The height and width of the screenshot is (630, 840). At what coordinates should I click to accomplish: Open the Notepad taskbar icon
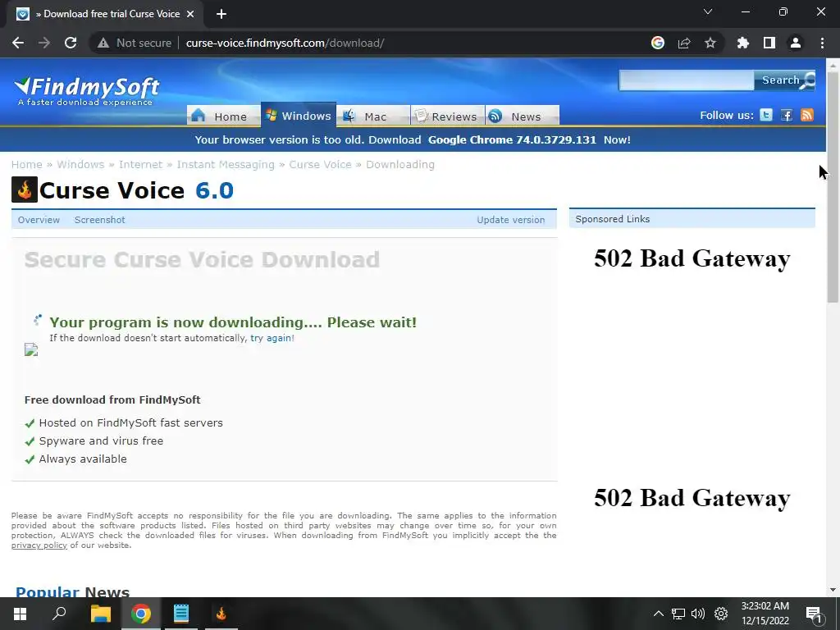click(x=181, y=614)
